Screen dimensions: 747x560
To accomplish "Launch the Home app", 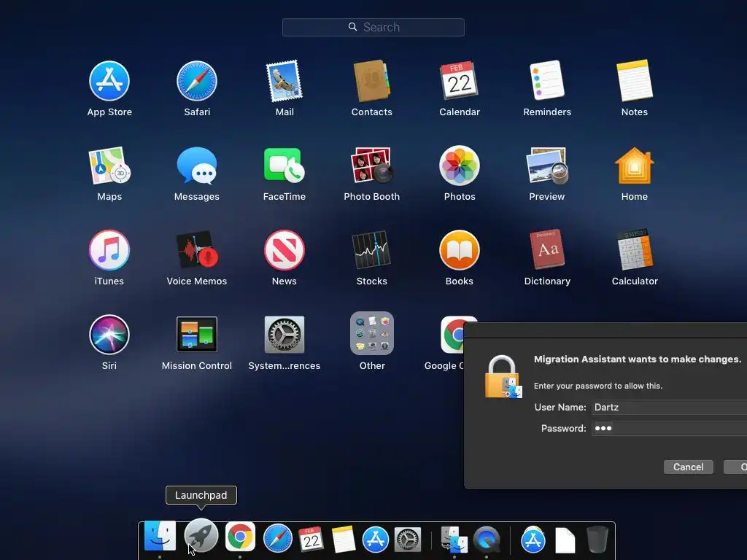I will 635,166.
